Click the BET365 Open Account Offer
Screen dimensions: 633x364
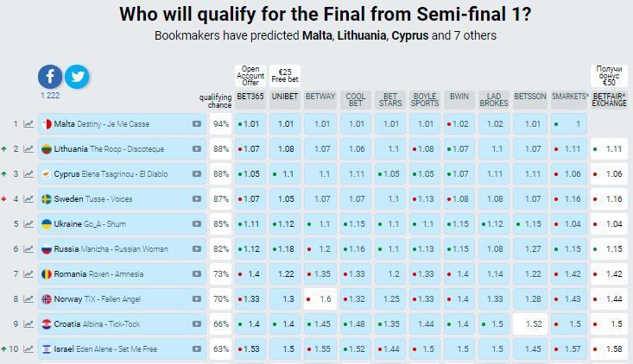(250, 76)
